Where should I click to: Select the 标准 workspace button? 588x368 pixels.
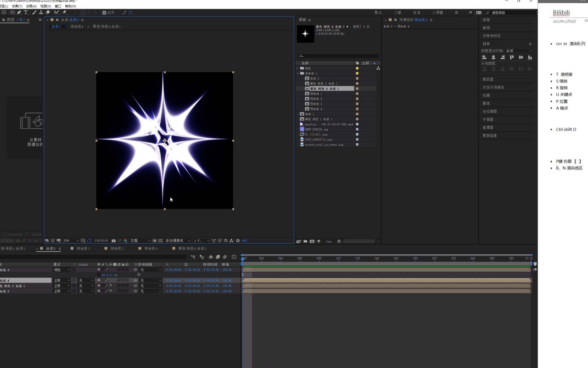pyautogui.click(x=417, y=13)
